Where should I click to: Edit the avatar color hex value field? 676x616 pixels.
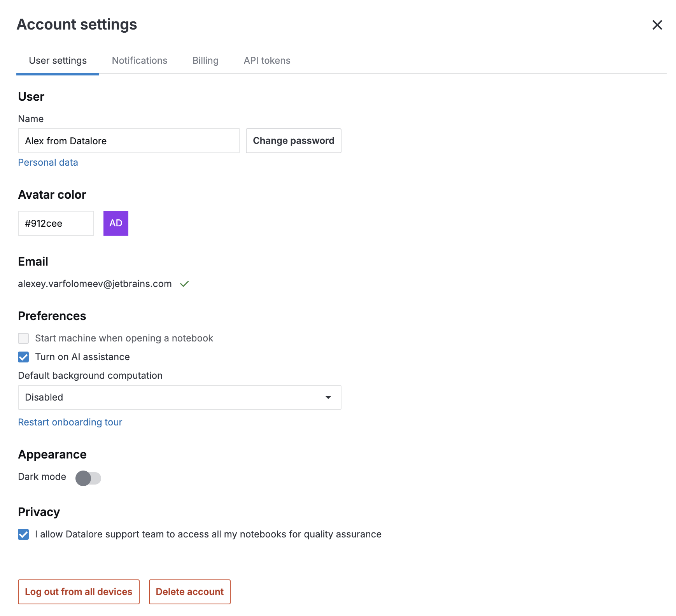(56, 223)
